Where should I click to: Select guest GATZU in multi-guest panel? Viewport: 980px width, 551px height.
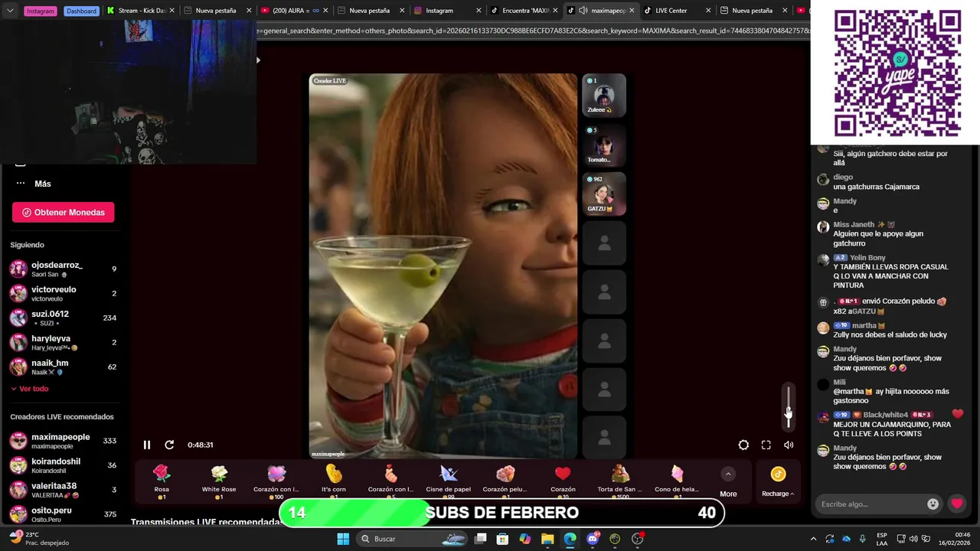pos(604,194)
